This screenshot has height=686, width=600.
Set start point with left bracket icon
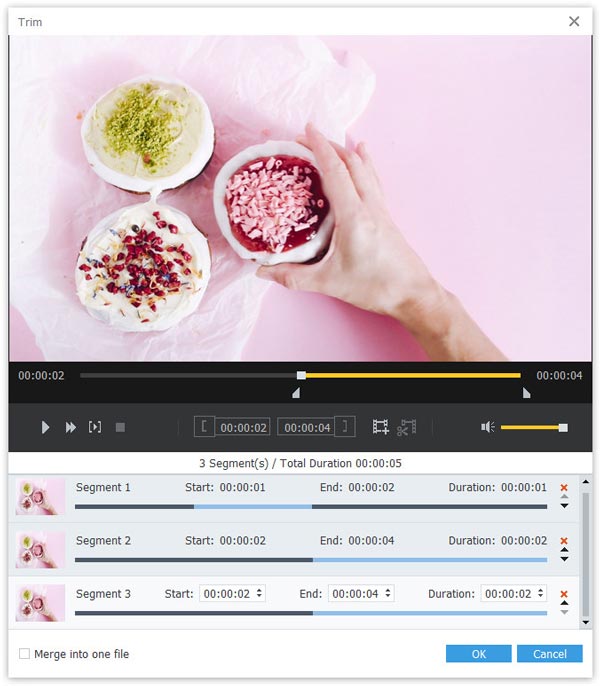pos(204,427)
